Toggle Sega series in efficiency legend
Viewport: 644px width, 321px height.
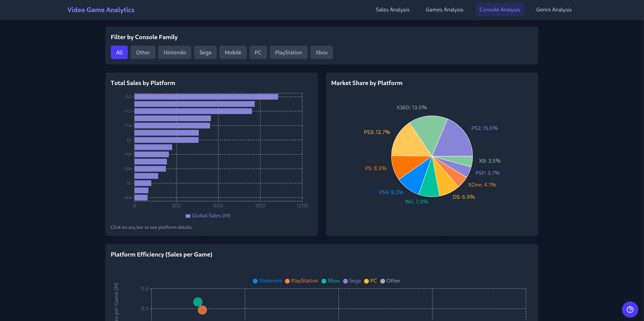352,281
